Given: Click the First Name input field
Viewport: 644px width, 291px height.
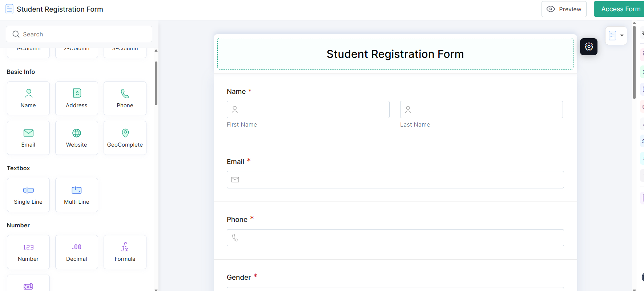Looking at the screenshot, I should (308, 109).
